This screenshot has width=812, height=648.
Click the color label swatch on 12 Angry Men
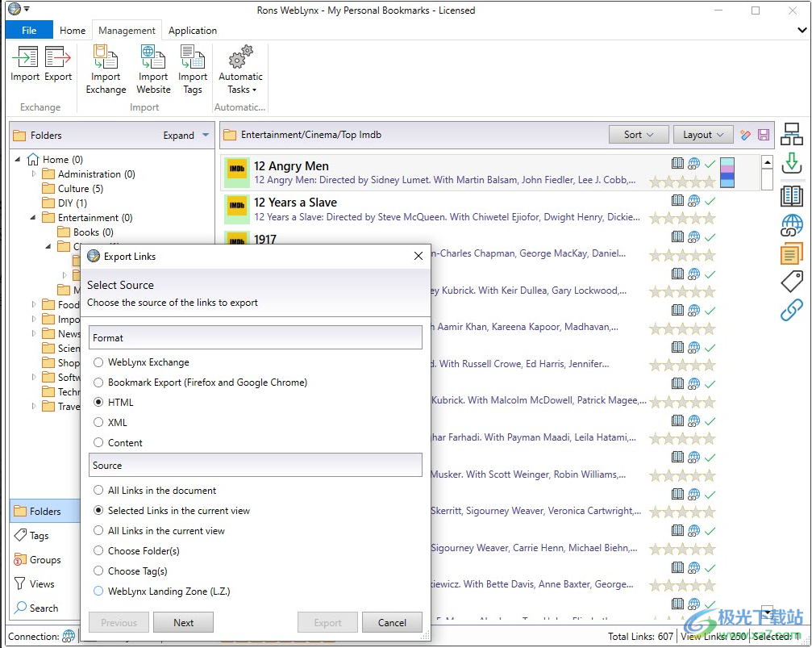(x=727, y=173)
